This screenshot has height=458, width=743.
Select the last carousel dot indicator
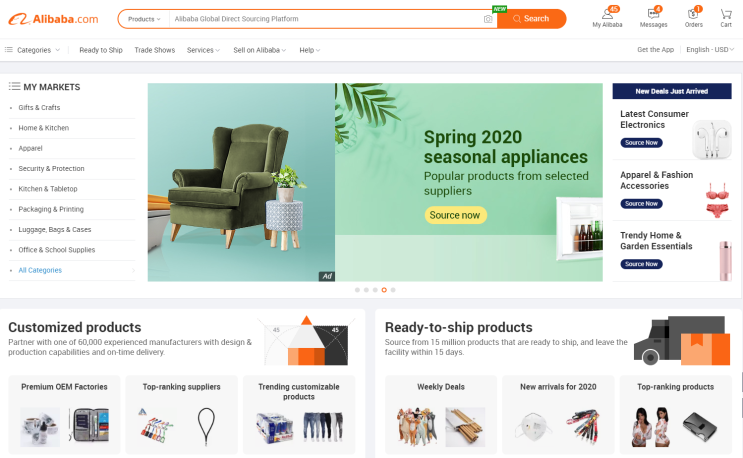tap(393, 290)
